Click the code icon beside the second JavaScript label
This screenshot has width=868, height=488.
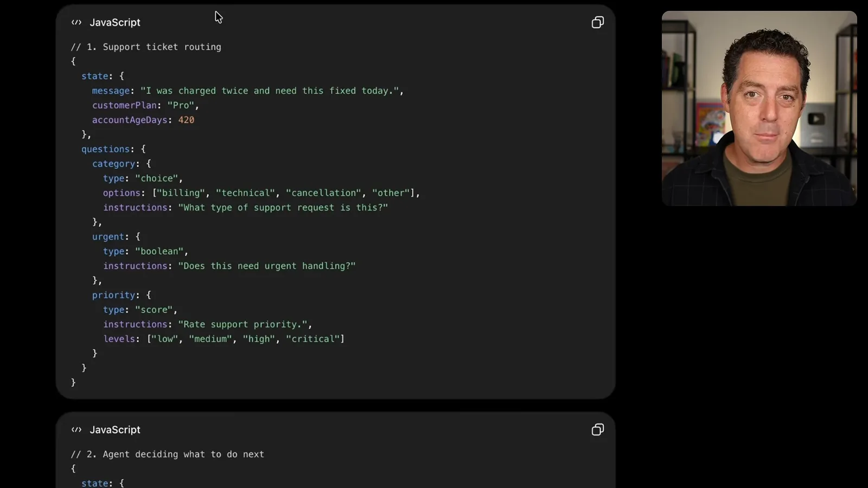(76, 429)
